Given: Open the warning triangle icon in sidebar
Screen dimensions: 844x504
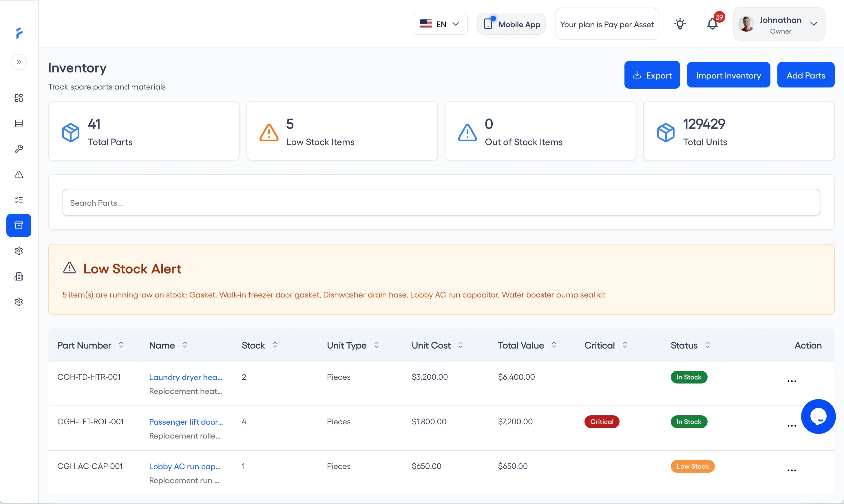Looking at the screenshot, I should click(x=19, y=174).
